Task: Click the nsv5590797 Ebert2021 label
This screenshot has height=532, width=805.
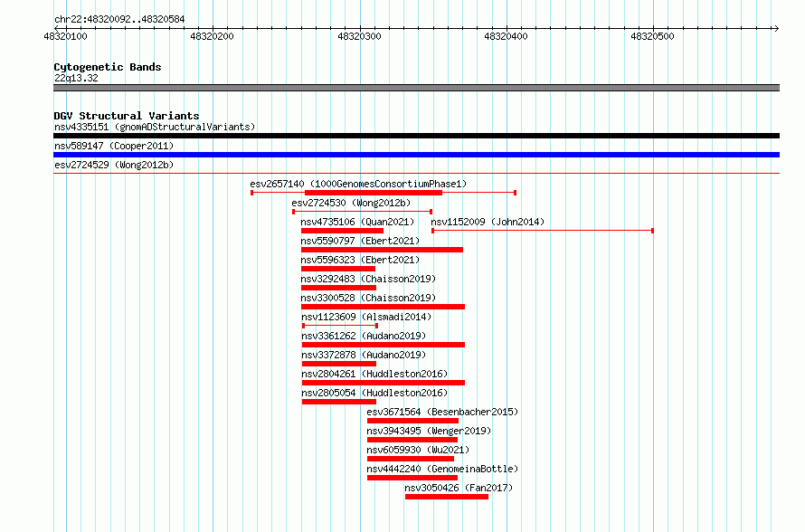Action: tap(360, 241)
